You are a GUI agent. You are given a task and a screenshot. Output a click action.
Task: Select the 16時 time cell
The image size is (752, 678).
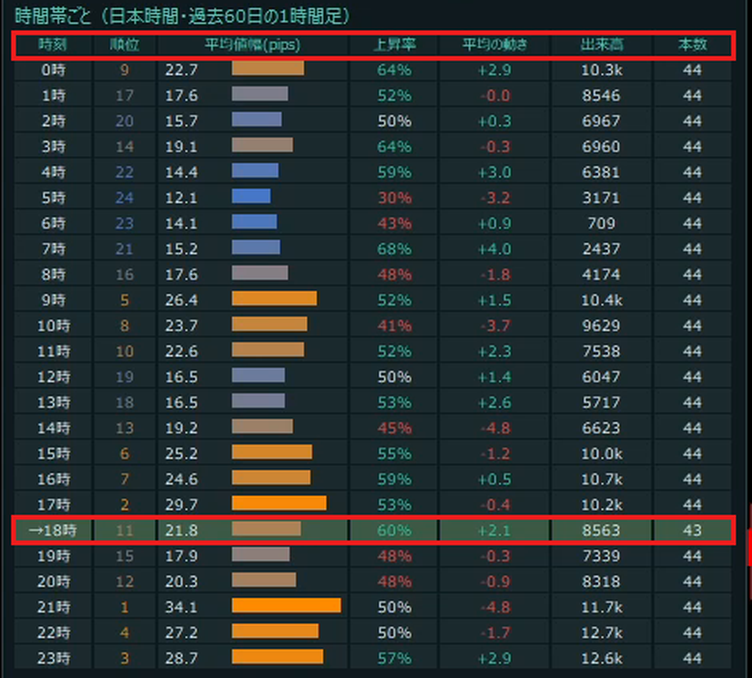[x=53, y=479]
